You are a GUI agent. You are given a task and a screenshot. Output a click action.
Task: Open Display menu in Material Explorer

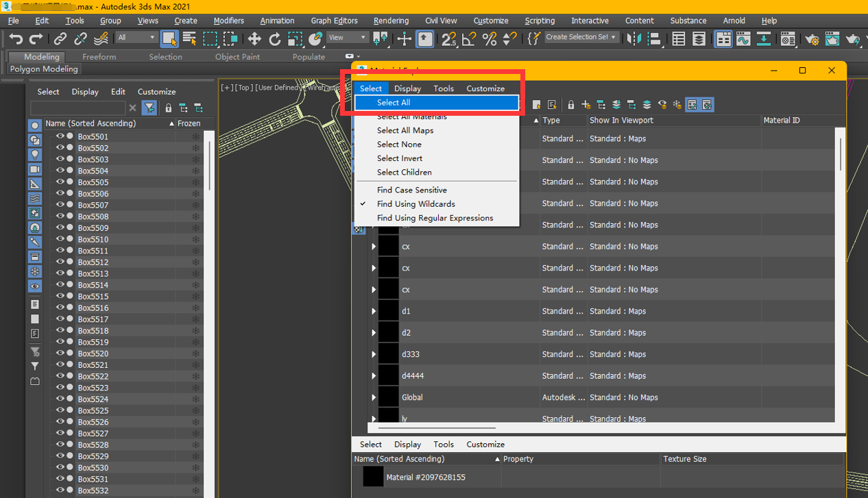pyautogui.click(x=408, y=88)
